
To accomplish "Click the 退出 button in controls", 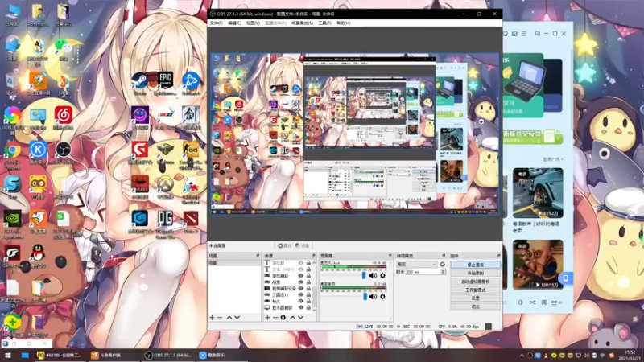I will [x=476, y=306].
